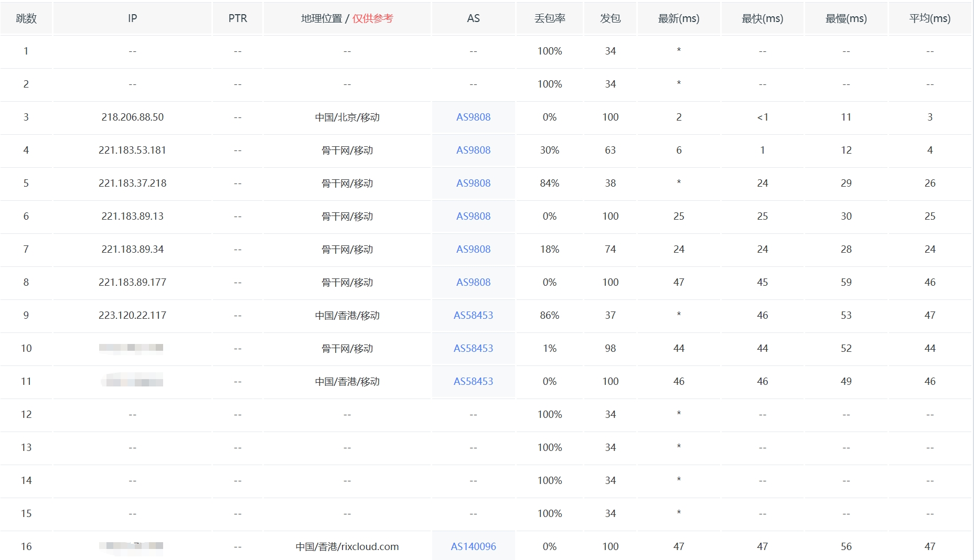Click 中国/香港/移动 location in hop 11 row
Viewport: 974px width, 560px height.
(x=347, y=381)
